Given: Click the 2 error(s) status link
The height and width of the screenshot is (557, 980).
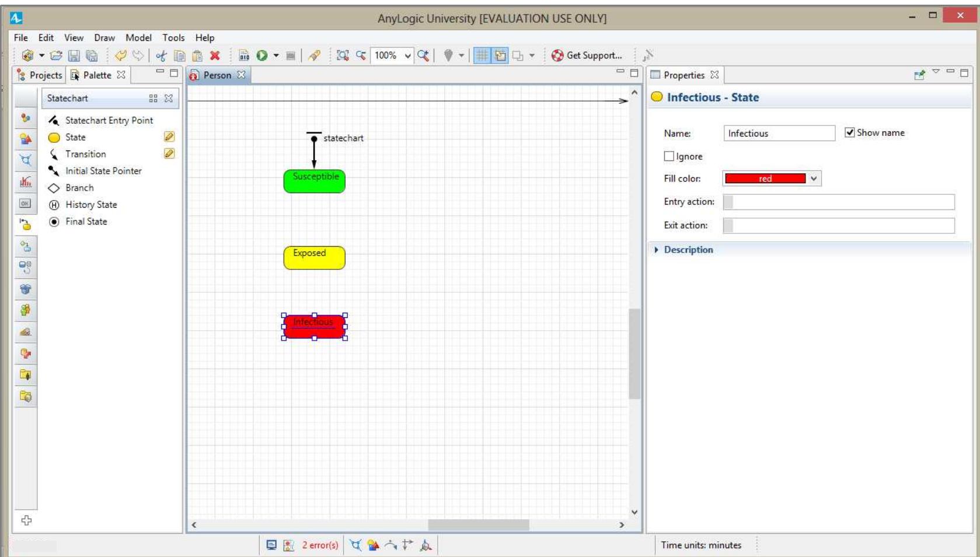Looking at the screenshot, I should [320, 545].
